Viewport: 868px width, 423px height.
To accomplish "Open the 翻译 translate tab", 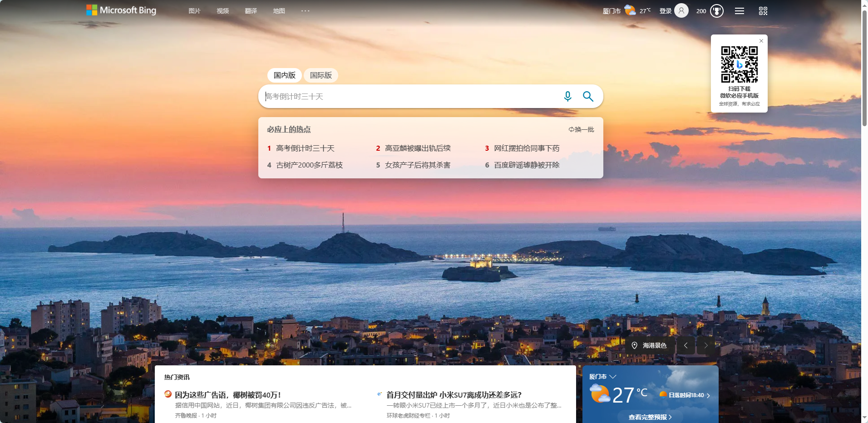I will [251, 11].
